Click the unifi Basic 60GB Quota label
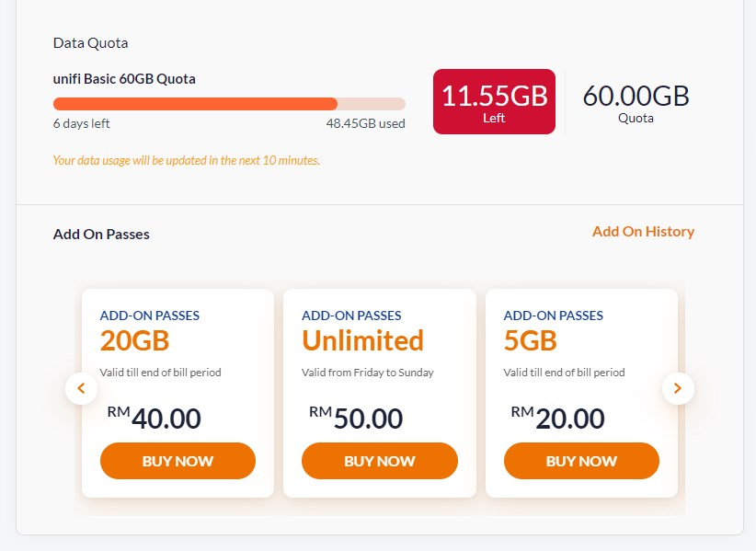This screenshot has width=756, height=551. pos(124,79)
